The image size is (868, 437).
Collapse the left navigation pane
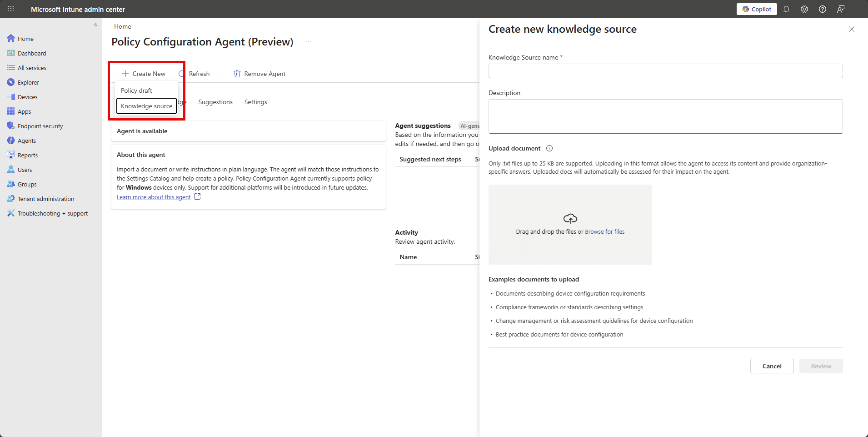96,25
